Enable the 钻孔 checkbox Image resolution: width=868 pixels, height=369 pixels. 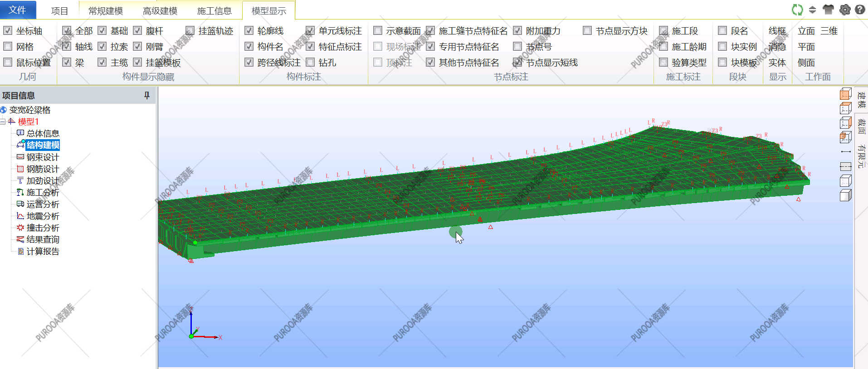point(310,62)
